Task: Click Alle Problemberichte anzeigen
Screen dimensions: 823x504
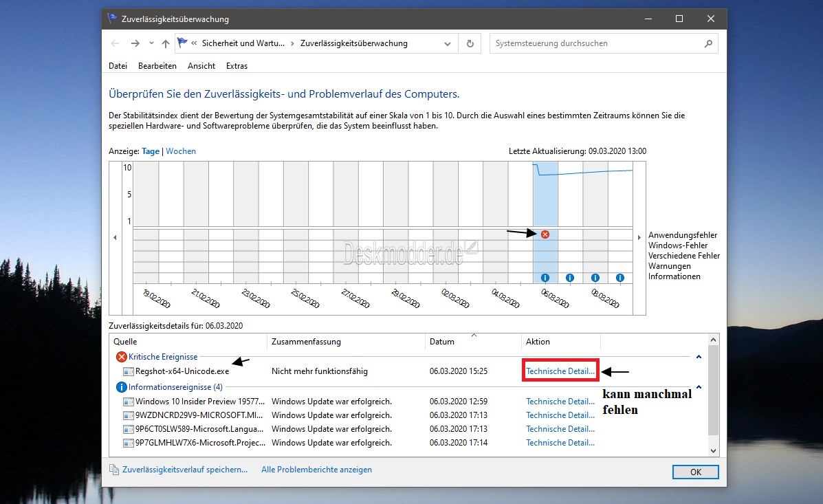Action: click(x=316, y=469)
